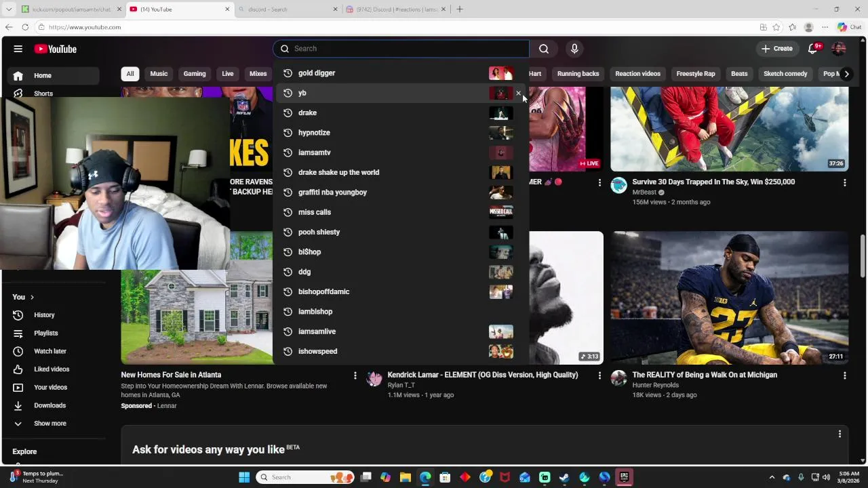Open Rylan T_T channel link
This screenshot has width=868, height=488.
(x=401, y=385)
